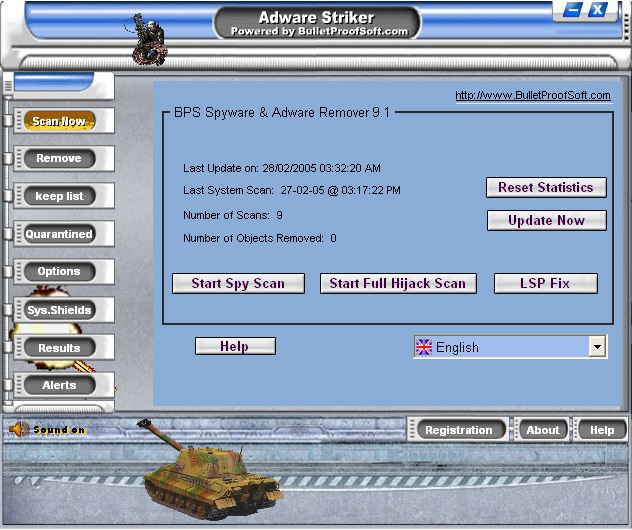Open the BulletProofSoft.com website link
This screenshot has width=632, height=530.
(x=533, y=96)
